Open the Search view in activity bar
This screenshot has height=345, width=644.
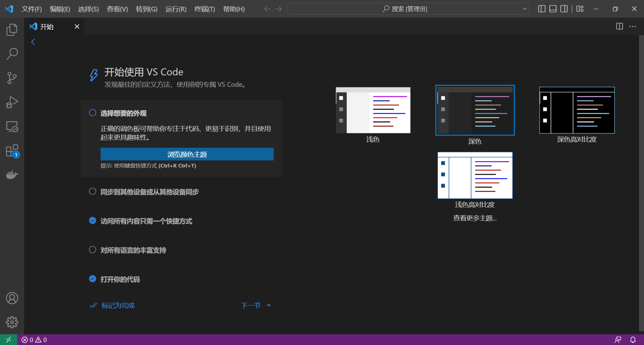click(x=12, y=54)
